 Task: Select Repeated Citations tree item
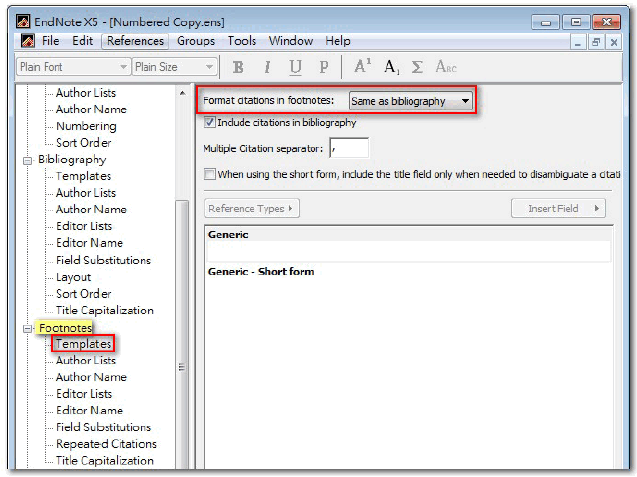click(x=106, y=444)
